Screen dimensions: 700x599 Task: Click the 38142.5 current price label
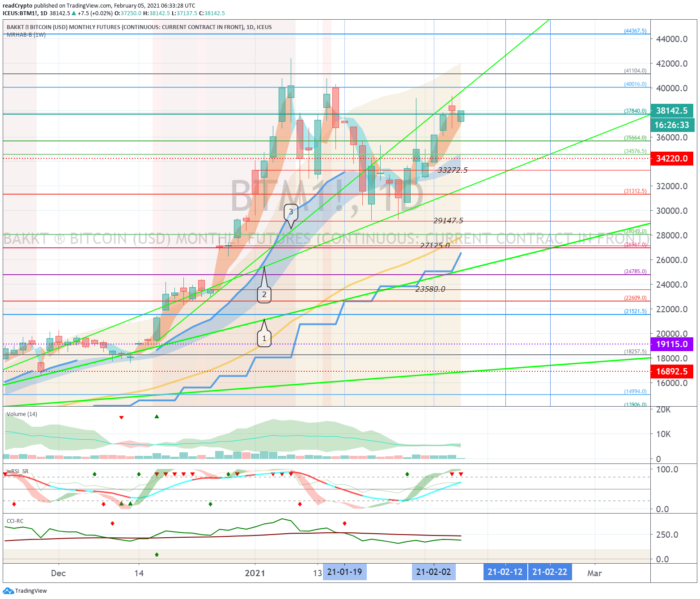pos(672,110)
